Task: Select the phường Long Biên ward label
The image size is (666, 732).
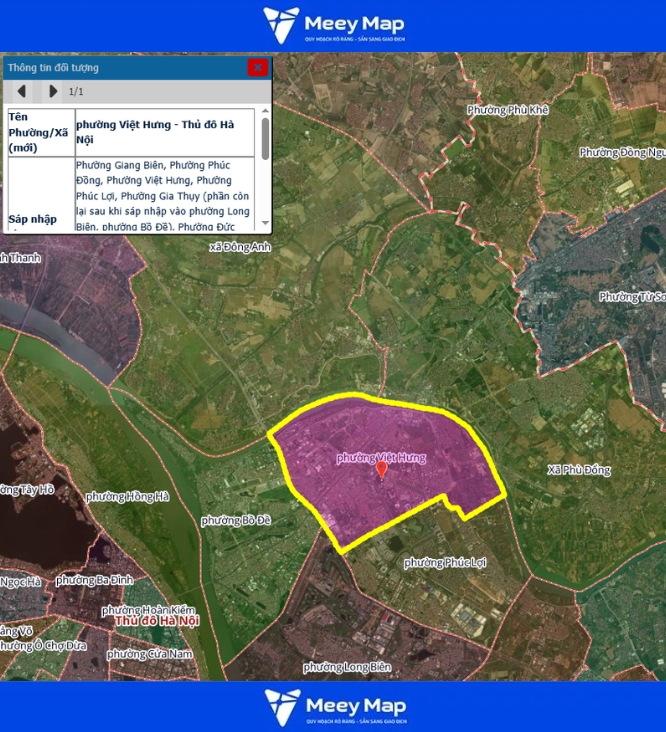Action: 347,667
